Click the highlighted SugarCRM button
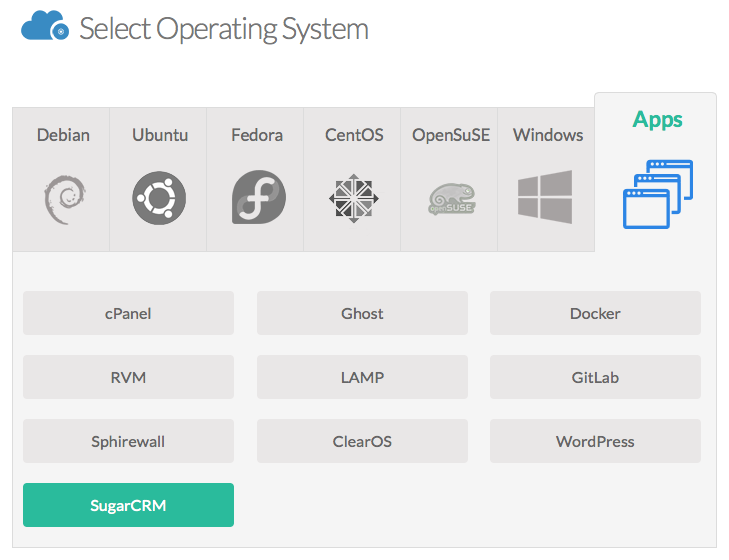729x560 pixels. 128,505
